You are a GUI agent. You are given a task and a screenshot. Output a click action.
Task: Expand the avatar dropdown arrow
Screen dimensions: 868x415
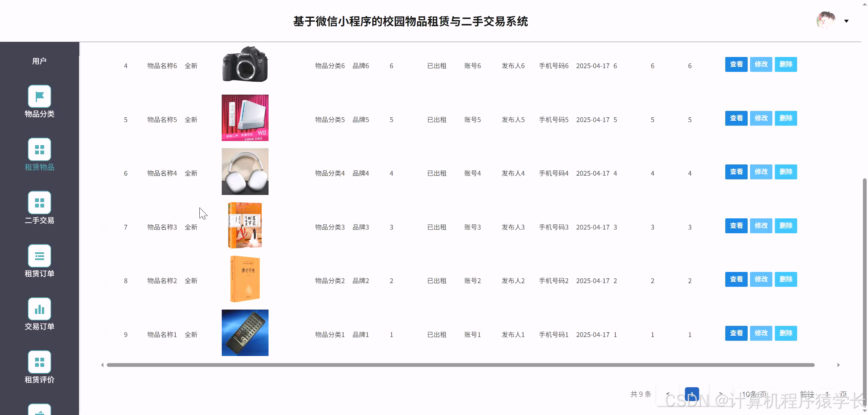[846, 21]
